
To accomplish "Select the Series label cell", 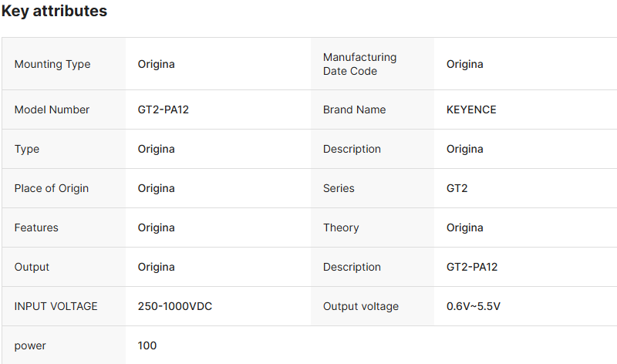I will tap(339, 188).
